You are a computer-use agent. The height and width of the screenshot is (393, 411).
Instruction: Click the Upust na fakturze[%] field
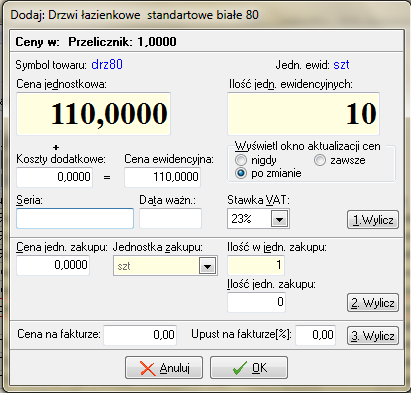[x=315, y=335]
